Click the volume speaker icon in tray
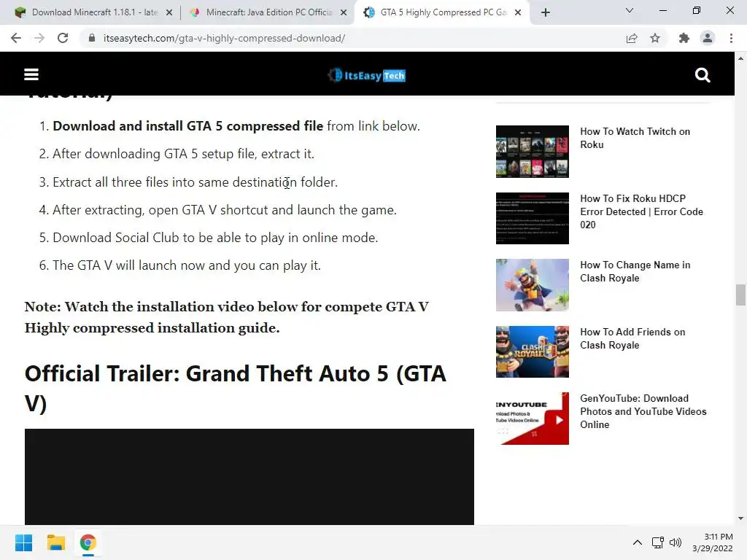The height and width of the screenshot is (560, 747). 676,542
